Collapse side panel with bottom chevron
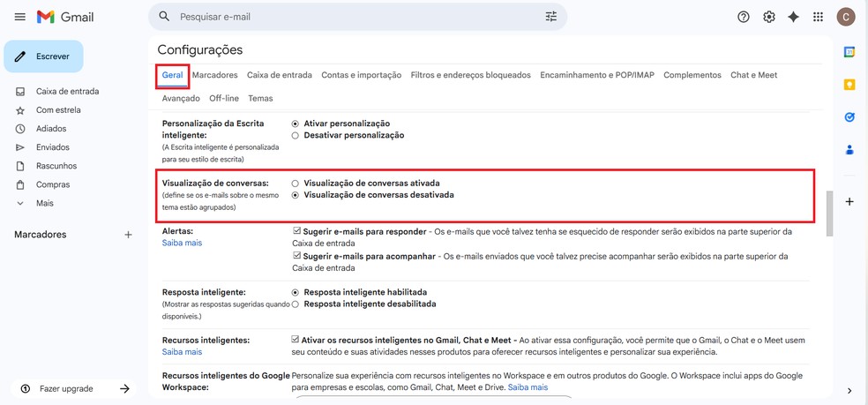The height and width of the screenshot is (405, 868). 849,391
